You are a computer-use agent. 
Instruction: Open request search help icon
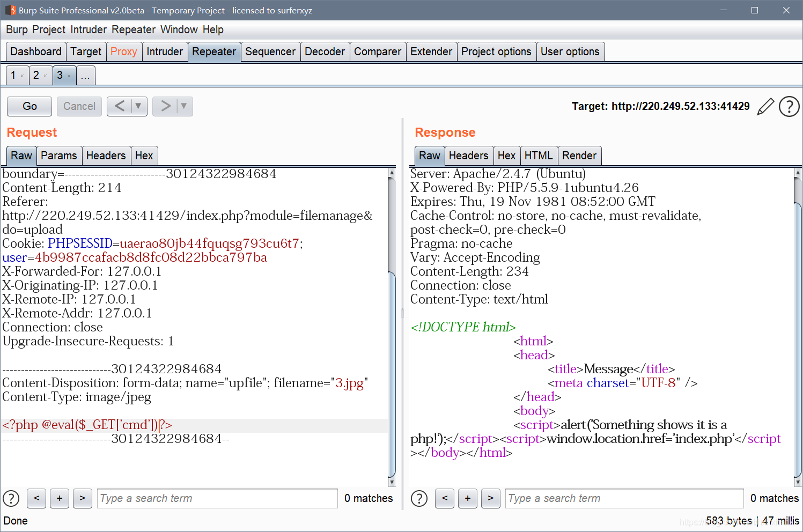(x=11, y=498)
